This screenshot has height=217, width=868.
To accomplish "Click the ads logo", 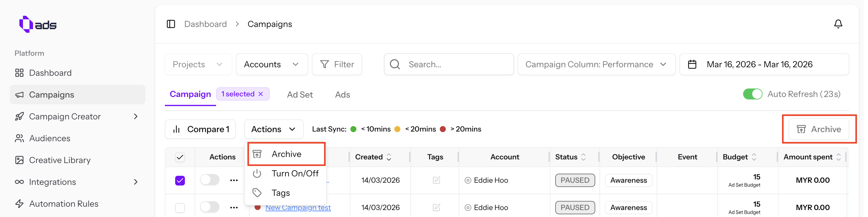I will (x=38, y=24).
